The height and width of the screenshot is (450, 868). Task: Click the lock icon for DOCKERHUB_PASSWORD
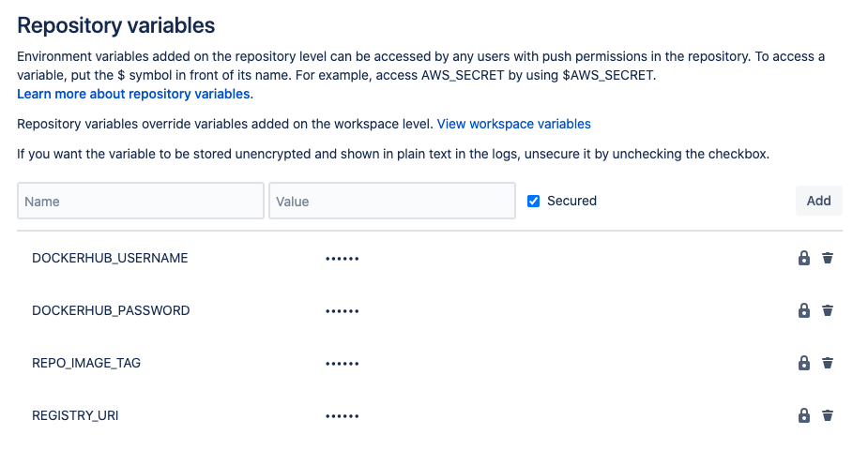(804, 310)
